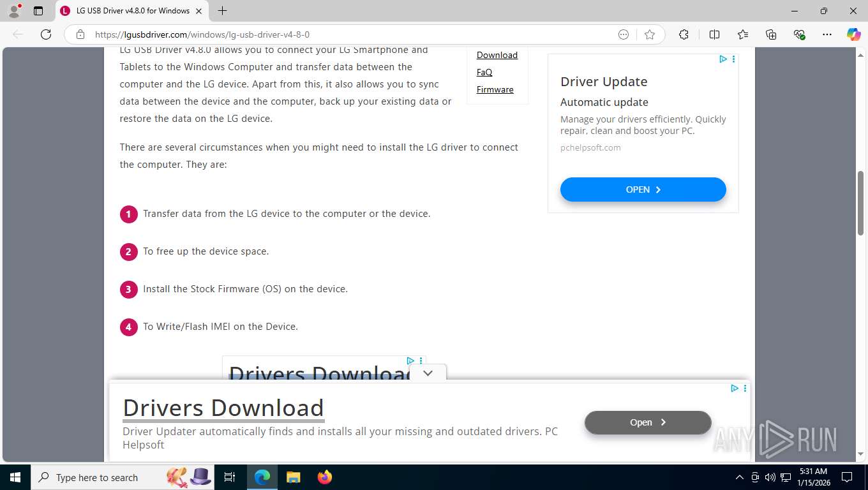Refresh the current page

tap(46, 34)
